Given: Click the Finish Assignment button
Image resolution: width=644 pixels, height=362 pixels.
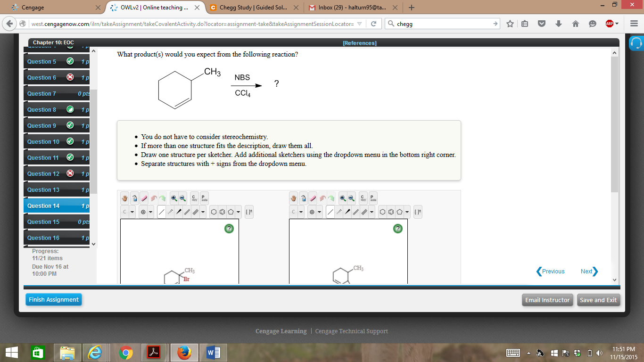Looking at the screenshot, I should click(x=53, y=300).
